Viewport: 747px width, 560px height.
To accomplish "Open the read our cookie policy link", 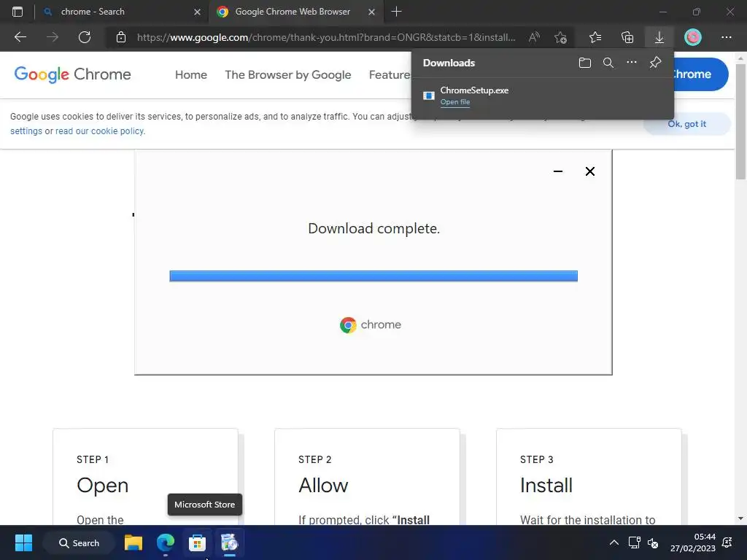I will (x=100, y=131).
